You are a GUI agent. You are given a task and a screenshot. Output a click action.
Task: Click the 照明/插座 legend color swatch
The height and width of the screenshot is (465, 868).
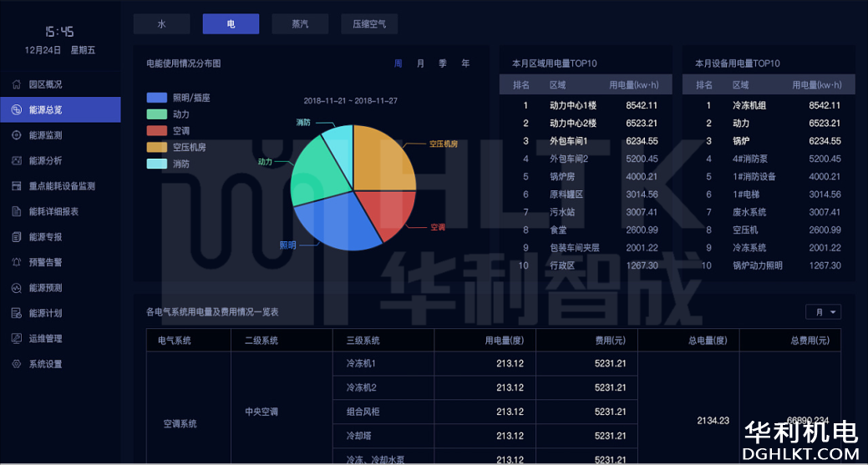(x=156, y=98)
